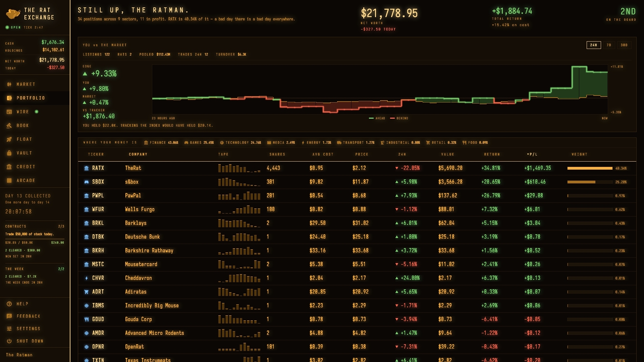Image resolution: width=644 pixels, height=362 pixels.
Task: Select the 30D chart range
Action: pos(624,45)
